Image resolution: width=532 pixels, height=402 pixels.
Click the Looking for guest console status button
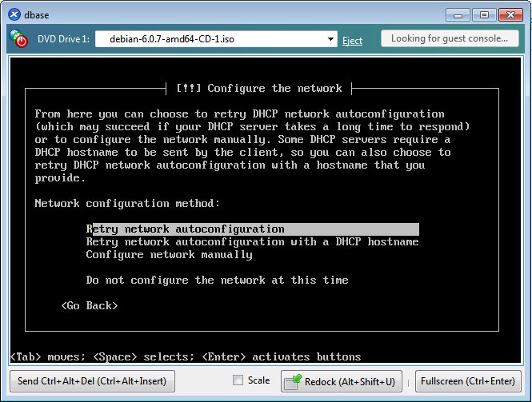tap(450, 38)
